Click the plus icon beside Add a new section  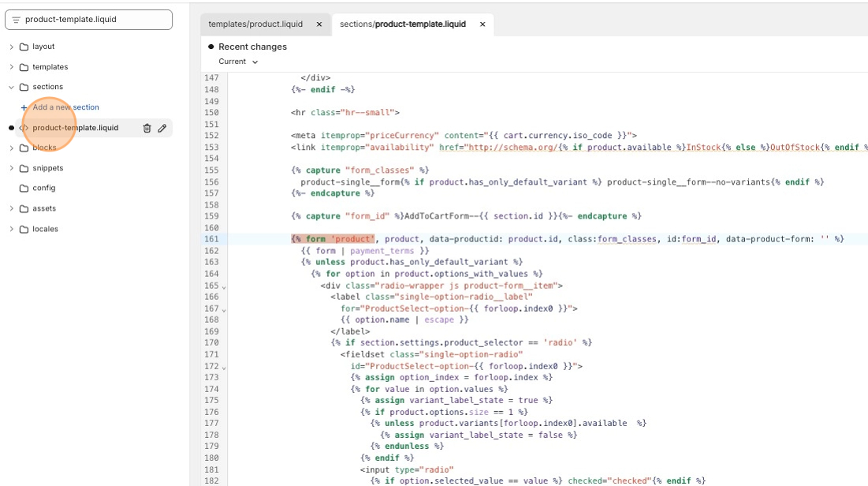click(24, 107)
